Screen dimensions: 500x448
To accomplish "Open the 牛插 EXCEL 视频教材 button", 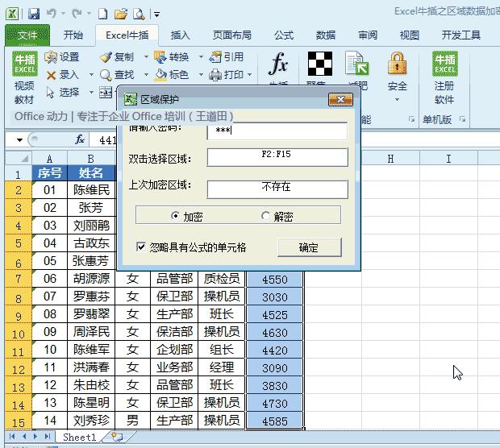I will coord(24,78).
